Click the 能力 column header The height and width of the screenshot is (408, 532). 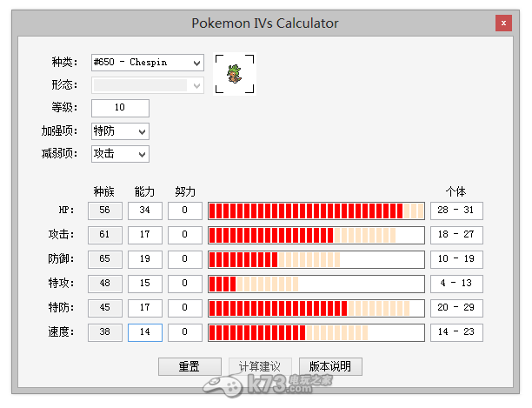coord(144,191)
